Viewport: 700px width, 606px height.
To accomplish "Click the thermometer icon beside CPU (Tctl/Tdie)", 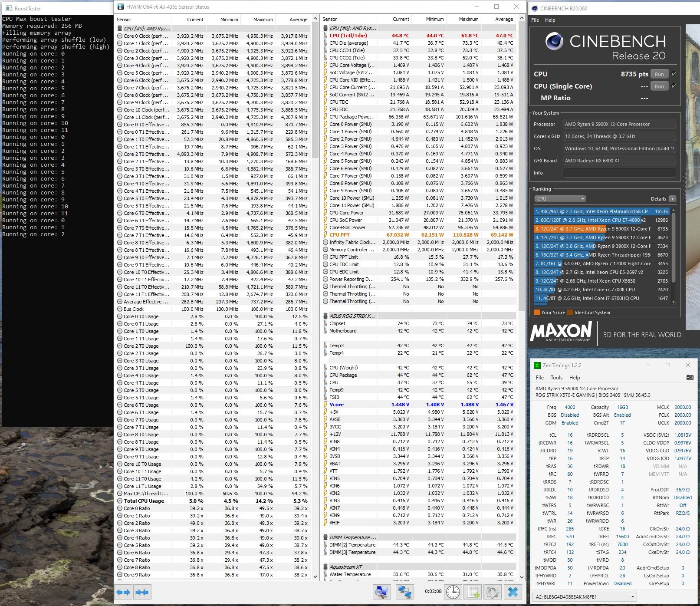I will tap(325, 36).
